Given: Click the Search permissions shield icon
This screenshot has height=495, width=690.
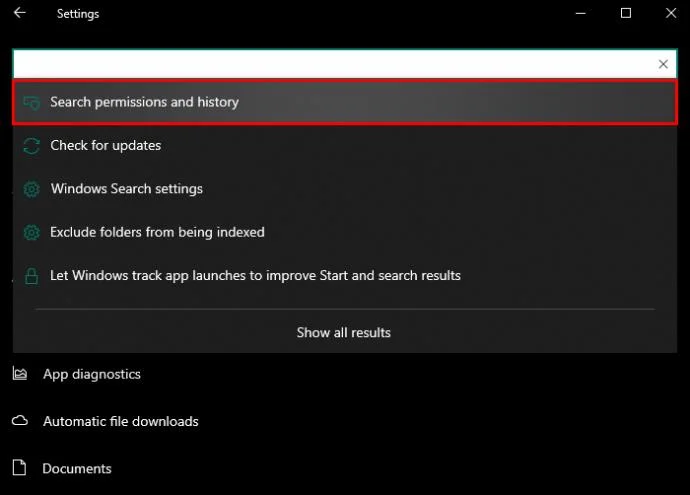Looking at the screenshot, I should pos(32,103).
